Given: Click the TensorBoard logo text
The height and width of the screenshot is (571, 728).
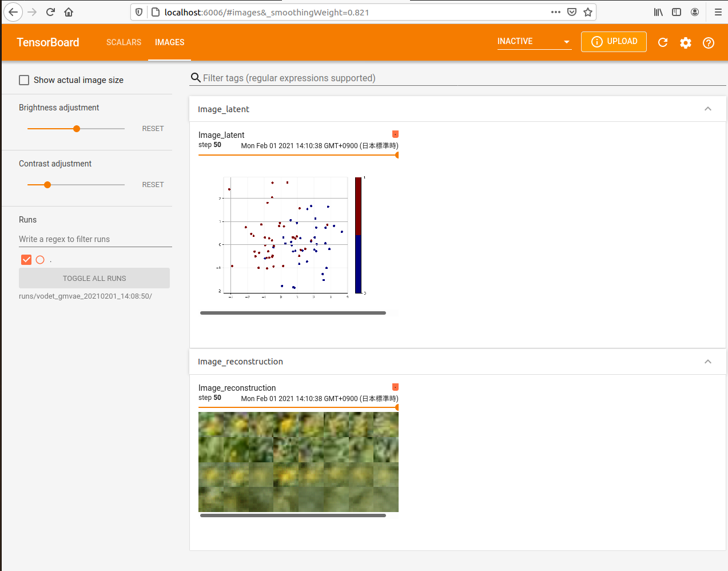Looking at the screenshot, I should point(48,42).
